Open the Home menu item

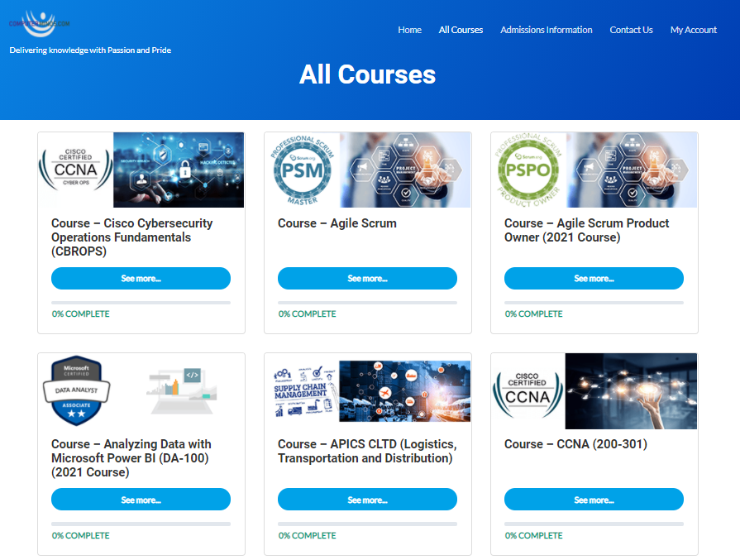pyautogui.click(x=409, y=30)
